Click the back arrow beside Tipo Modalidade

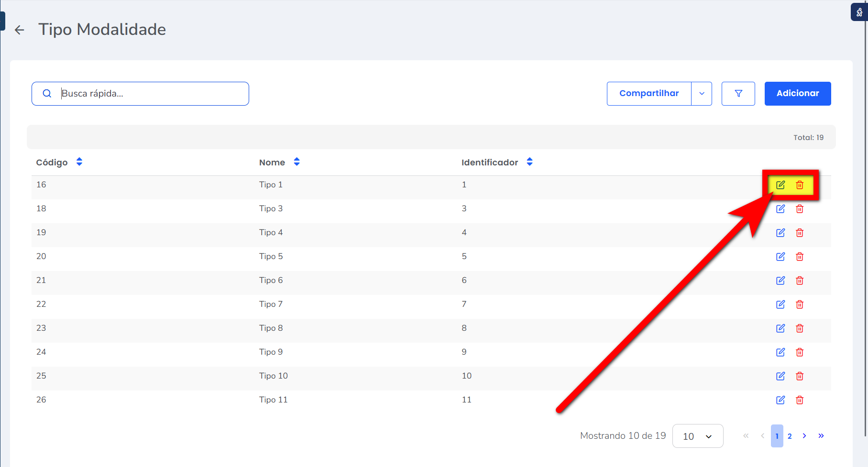(x=19, y=30)
